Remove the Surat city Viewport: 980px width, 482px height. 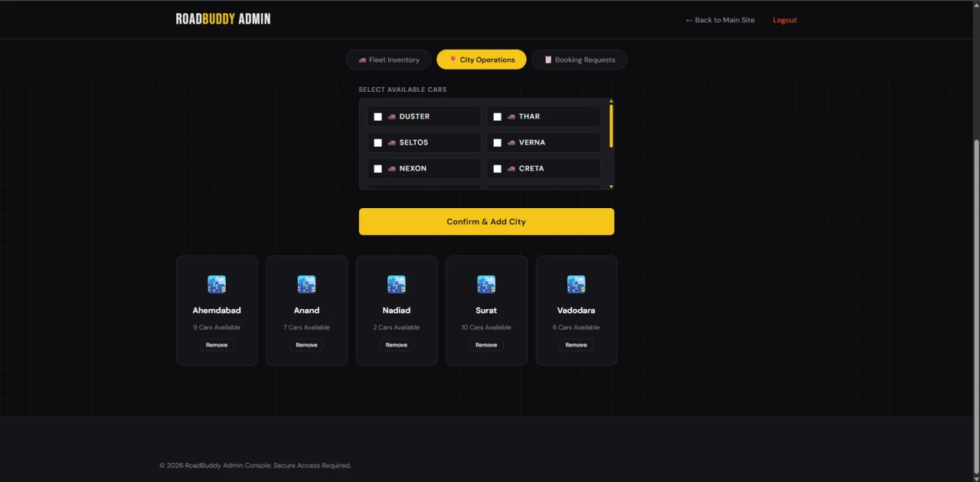click(486, 345)
